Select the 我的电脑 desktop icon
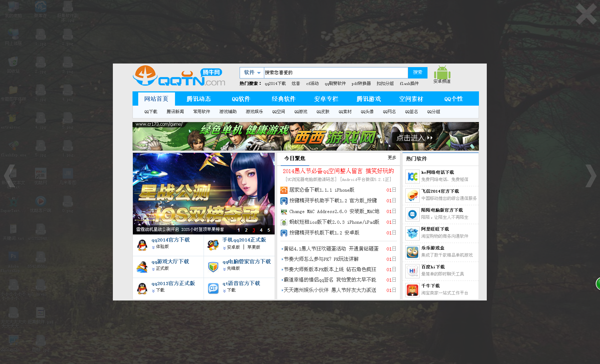The height and width of the screenshot is (364, 600). click(x=13, y=9)
